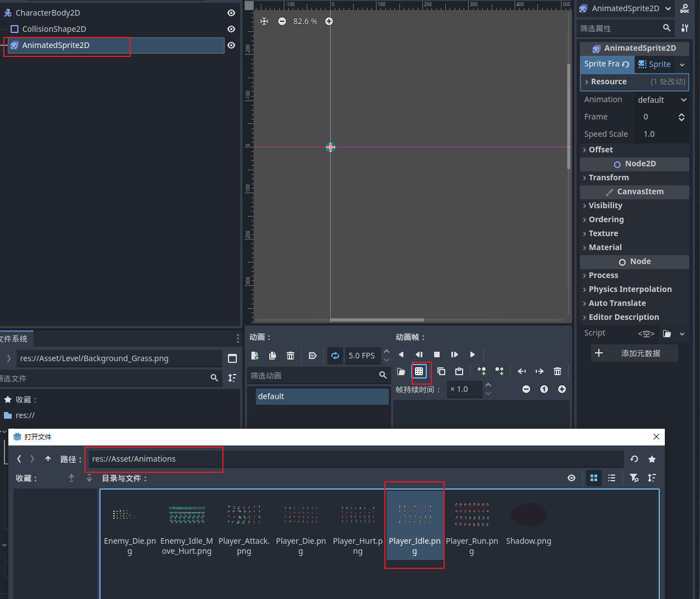Expand the Editor Description section
The width and height of the screenshot is (700, 599).
(635, 317)
